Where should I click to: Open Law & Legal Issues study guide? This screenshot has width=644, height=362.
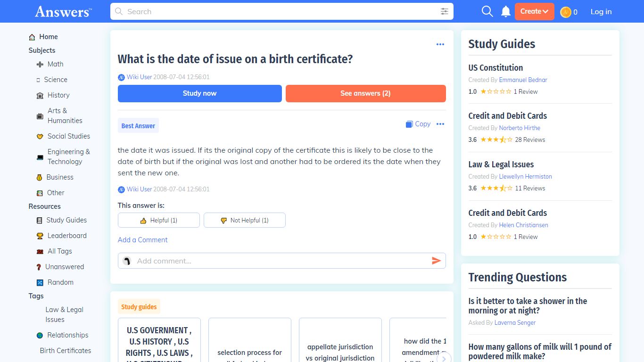point(501,165)
